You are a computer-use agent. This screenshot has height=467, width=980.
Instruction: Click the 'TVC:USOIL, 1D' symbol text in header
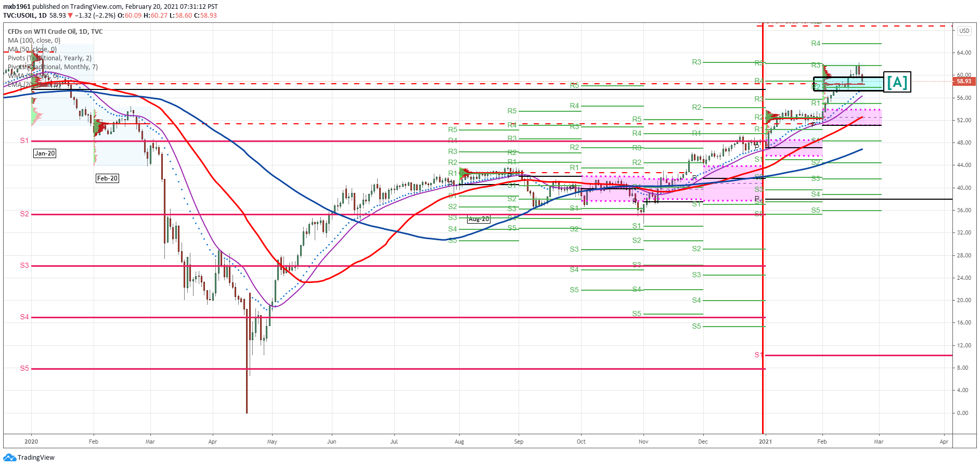pos(25,16)
